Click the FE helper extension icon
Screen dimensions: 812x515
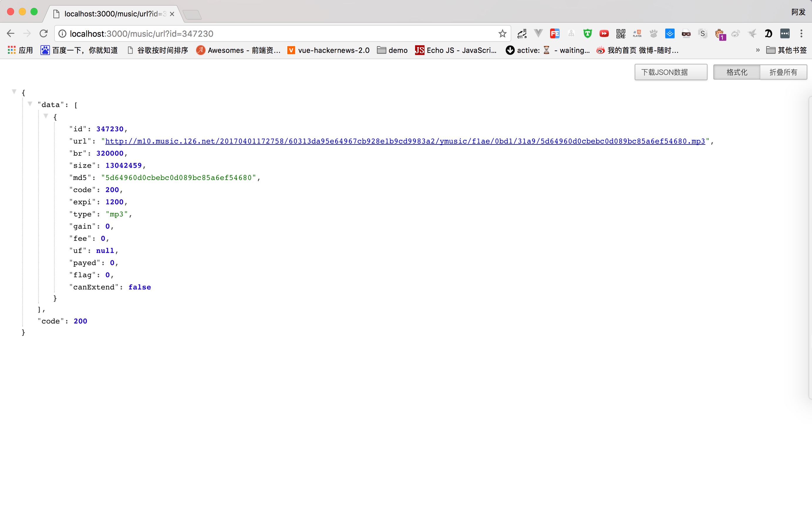coord(555,33)
